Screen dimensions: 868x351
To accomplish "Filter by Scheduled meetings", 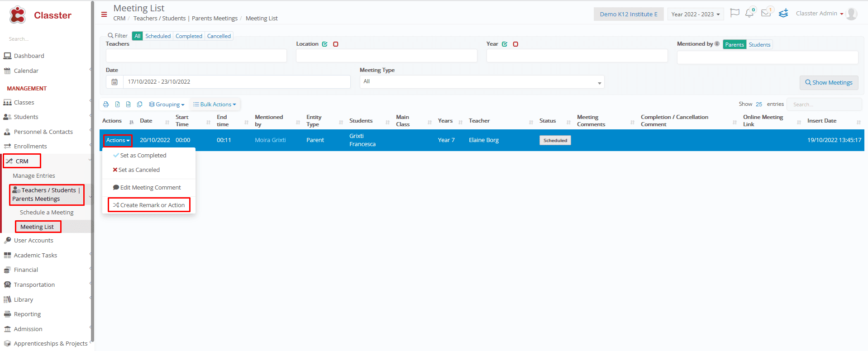I will tap(158, 36).
